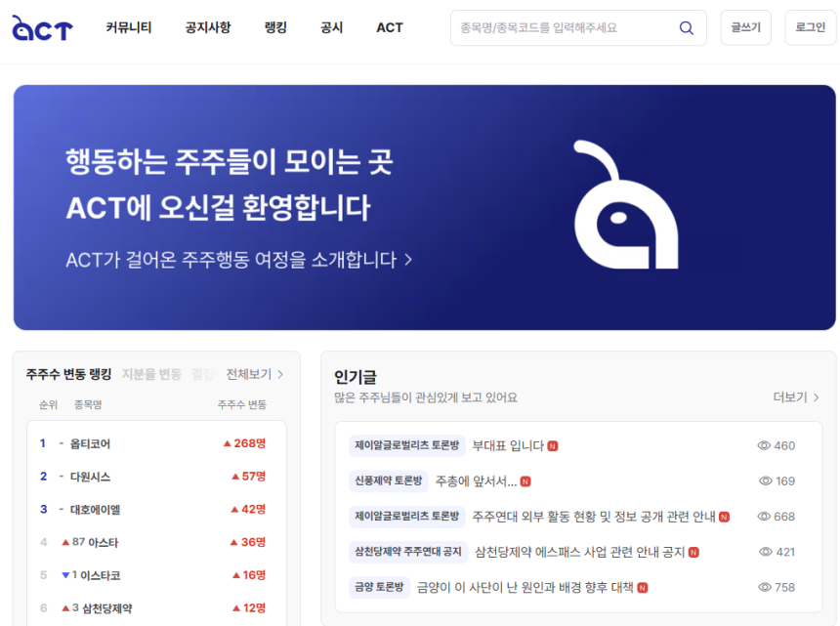Go to the 랭킹 menu
The height and width of the screenshot is (626, 840).
pos(275,27)
